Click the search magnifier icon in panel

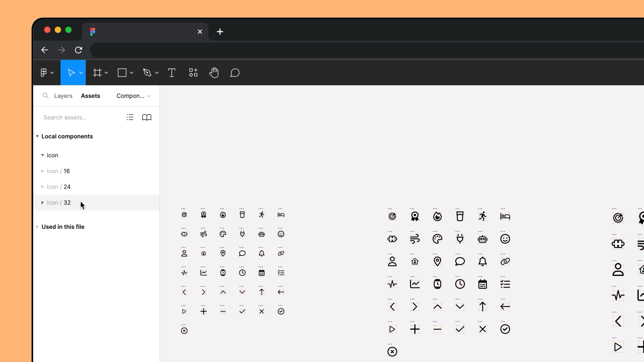click(x=45, y=96)
